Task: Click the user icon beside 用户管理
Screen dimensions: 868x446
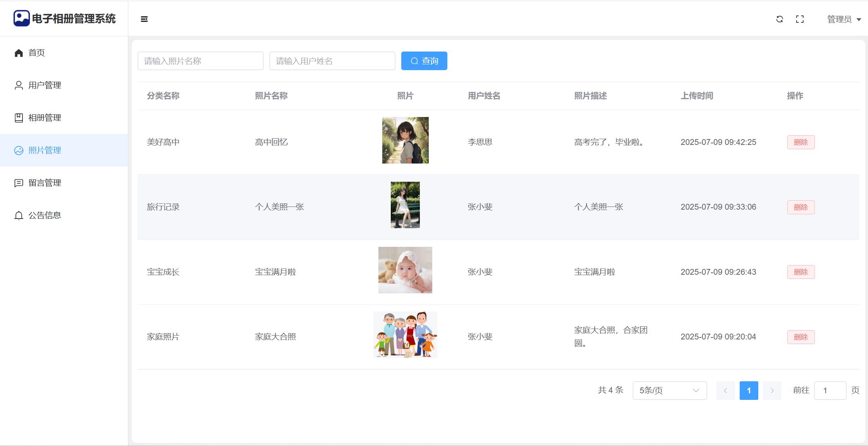Action: coord(19,85)
